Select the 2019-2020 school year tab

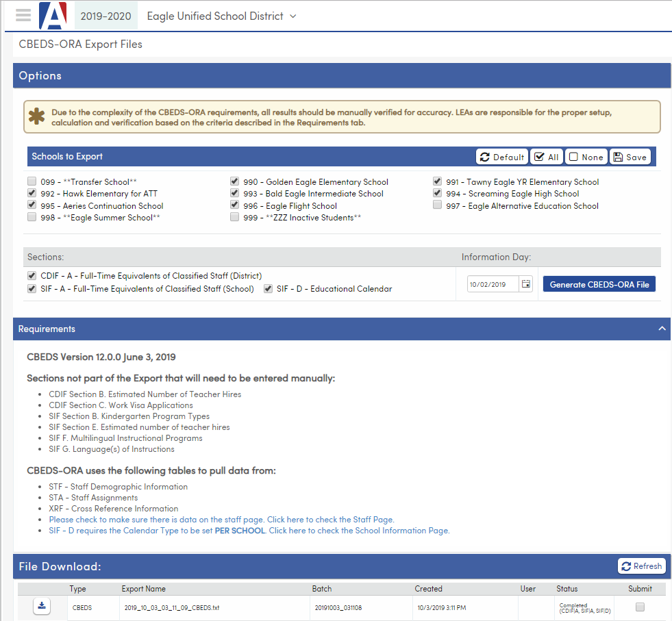pyautogui.click(x=105, y=15)
